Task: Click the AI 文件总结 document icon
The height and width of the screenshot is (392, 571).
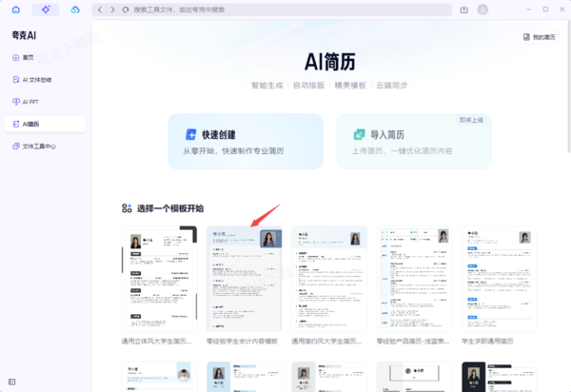Action: coord(15,80)
